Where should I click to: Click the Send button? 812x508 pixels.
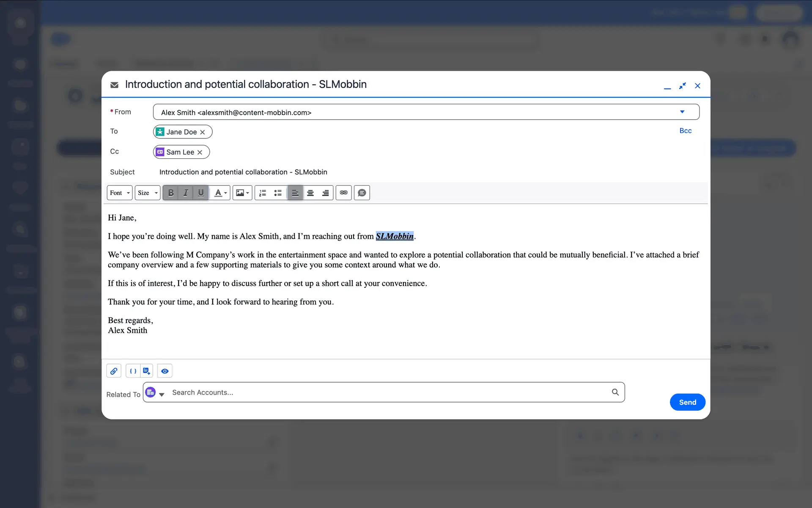[x=687, y=402]
